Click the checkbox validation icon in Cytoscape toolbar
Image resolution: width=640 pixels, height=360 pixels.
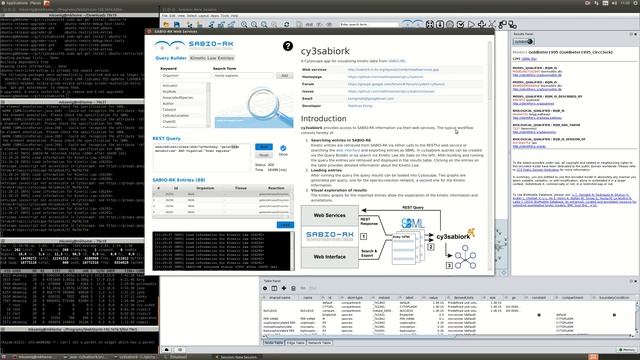(460, 24)
